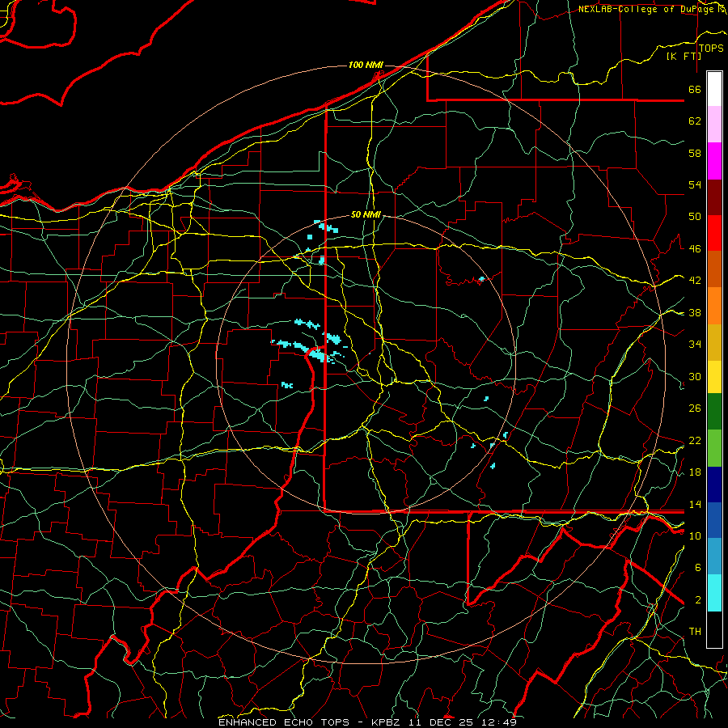The image size is (728, 728).
Task: Click the legend value '42'
Action: point(695,281)
